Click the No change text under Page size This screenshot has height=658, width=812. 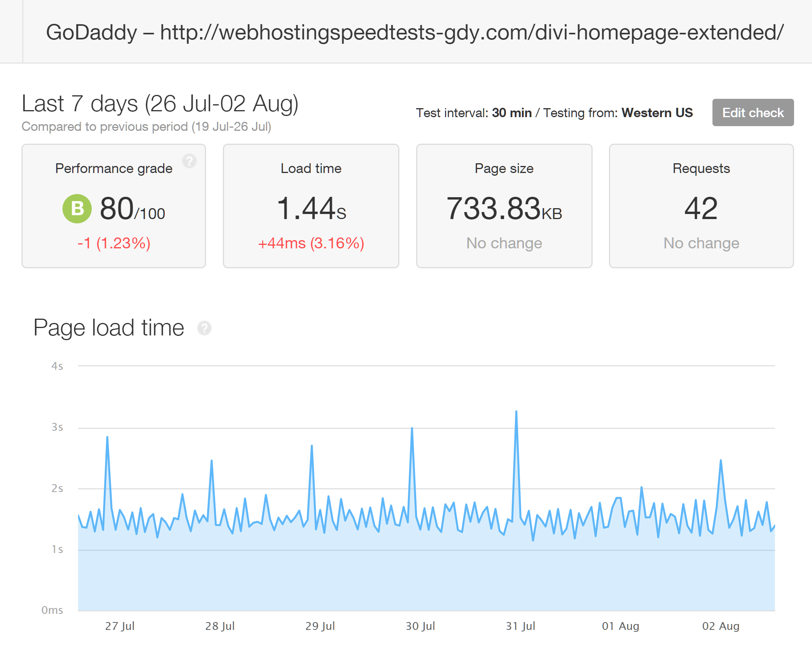pyautogui.click(x=504, y=243)
